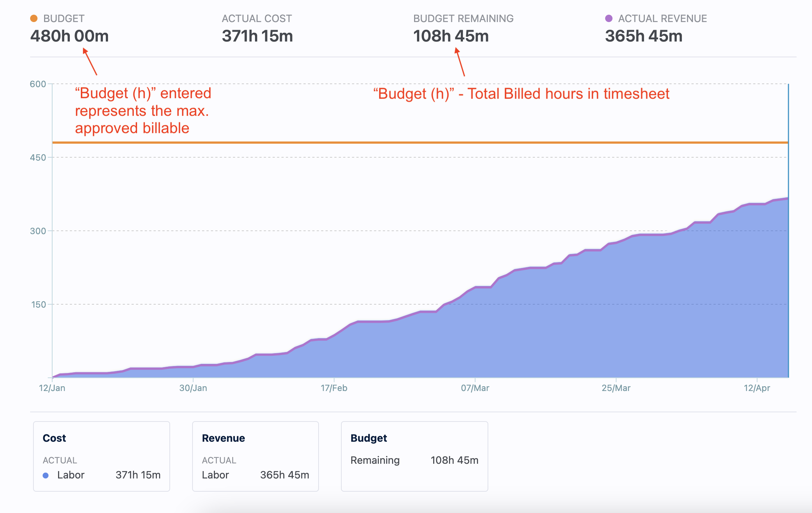Click the 07/Mar date axis label
This screenshot has height=513, width=812.
tap(475, 388)
